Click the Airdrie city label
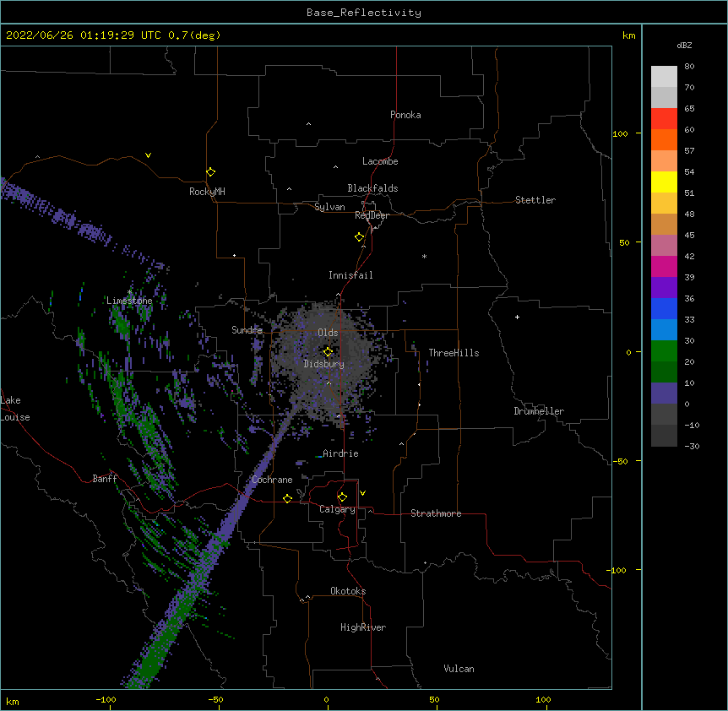The width and height of the screenshot is (728, 711). (340, 453)
